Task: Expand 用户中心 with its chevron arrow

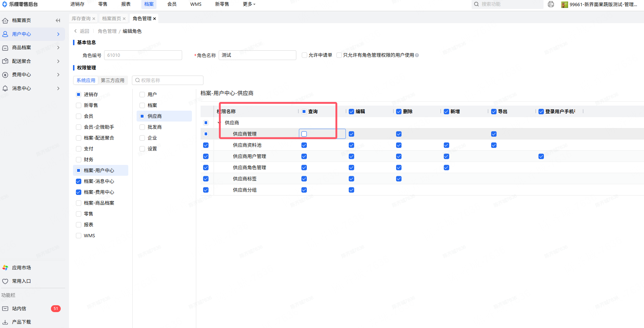Action: [x=58, y=34]
